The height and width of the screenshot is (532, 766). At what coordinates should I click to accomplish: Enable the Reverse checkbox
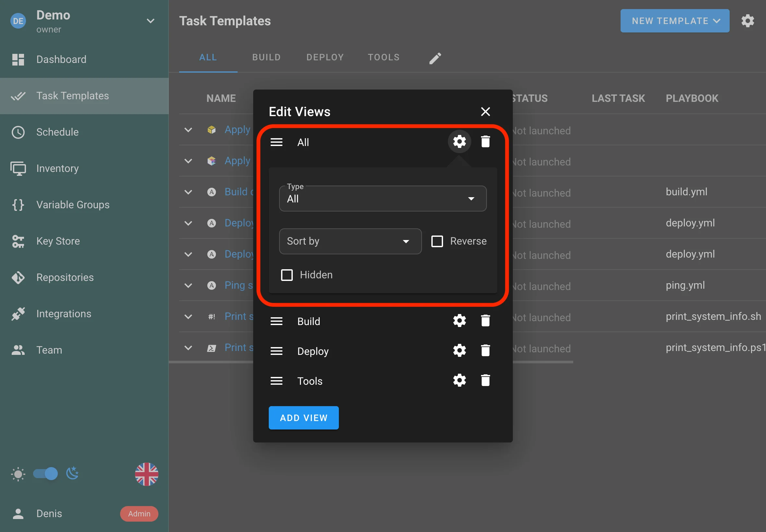click(x=437, y=241)
